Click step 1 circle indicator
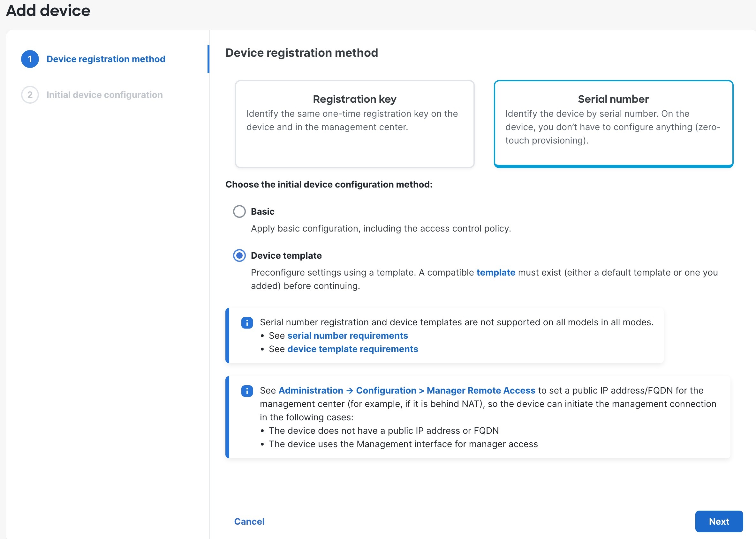Image resolution: width=756 pixels, height=539 pixels. click(30, 59)
